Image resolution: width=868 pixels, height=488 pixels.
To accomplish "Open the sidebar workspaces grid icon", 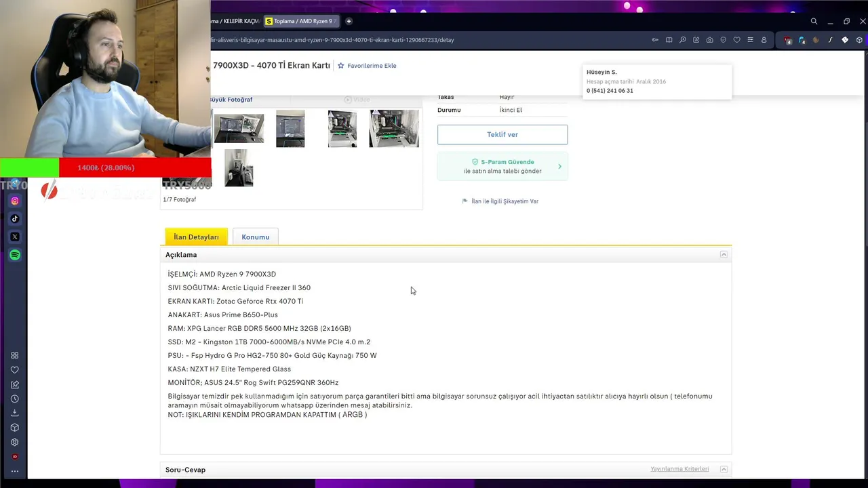I will 15,355.
